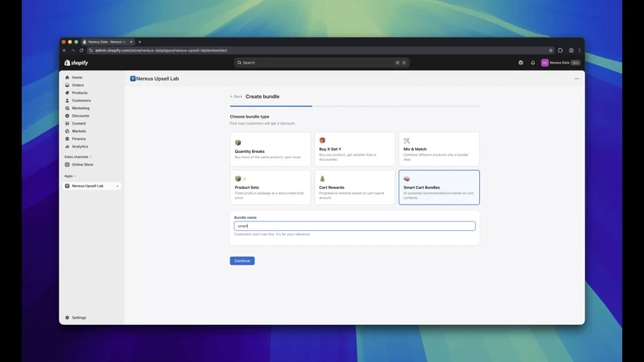Screen dimensions: 644x362
Task: Choose the Product Sets bundle type
Action: [x=270, y=187]
